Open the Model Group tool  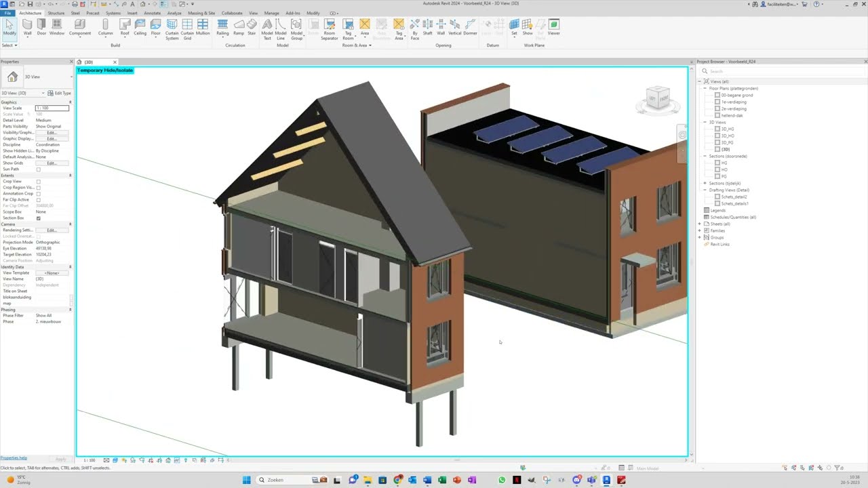296,29
